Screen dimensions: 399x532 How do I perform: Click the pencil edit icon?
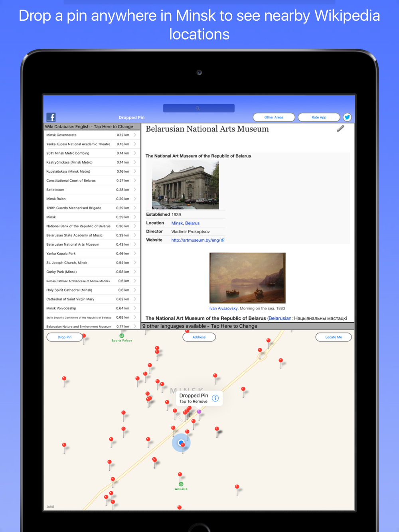tap(340, 128)
